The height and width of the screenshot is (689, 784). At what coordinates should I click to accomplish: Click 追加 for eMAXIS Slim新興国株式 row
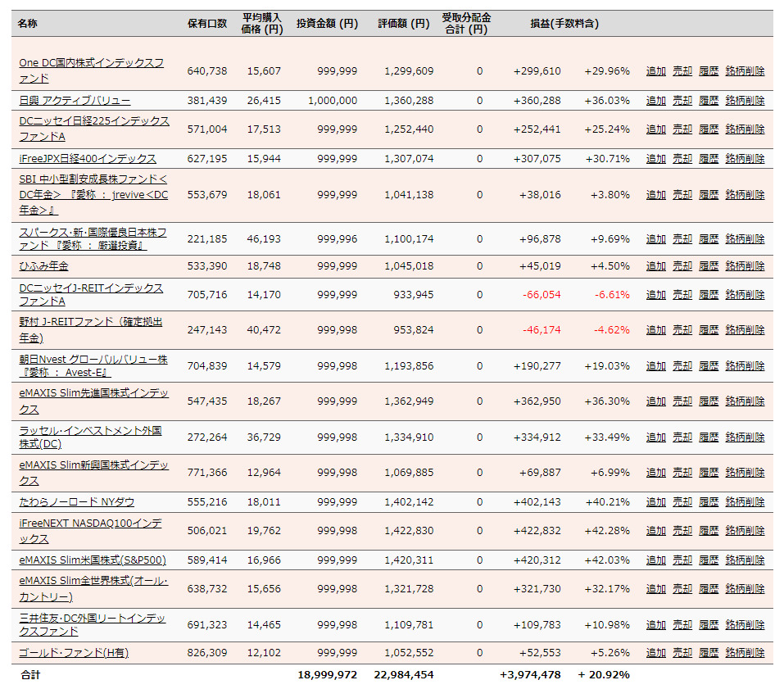point(655,473)
